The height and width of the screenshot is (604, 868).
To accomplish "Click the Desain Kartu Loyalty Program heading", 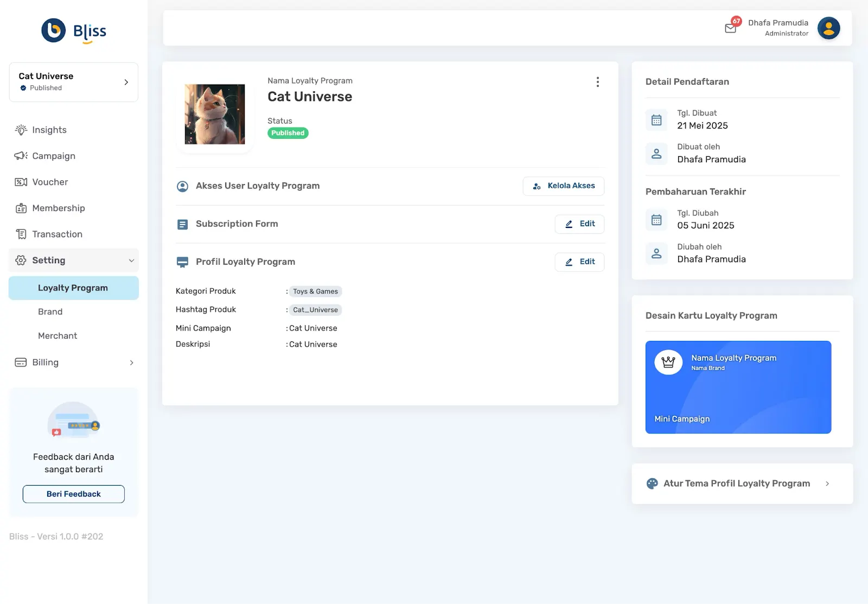I will point(711,316).
